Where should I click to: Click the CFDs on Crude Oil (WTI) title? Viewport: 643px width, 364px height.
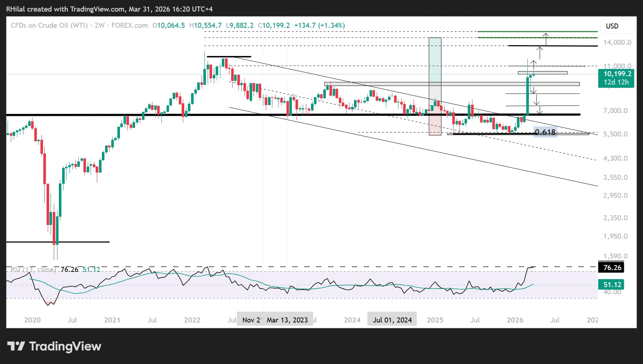pos(49,25)
